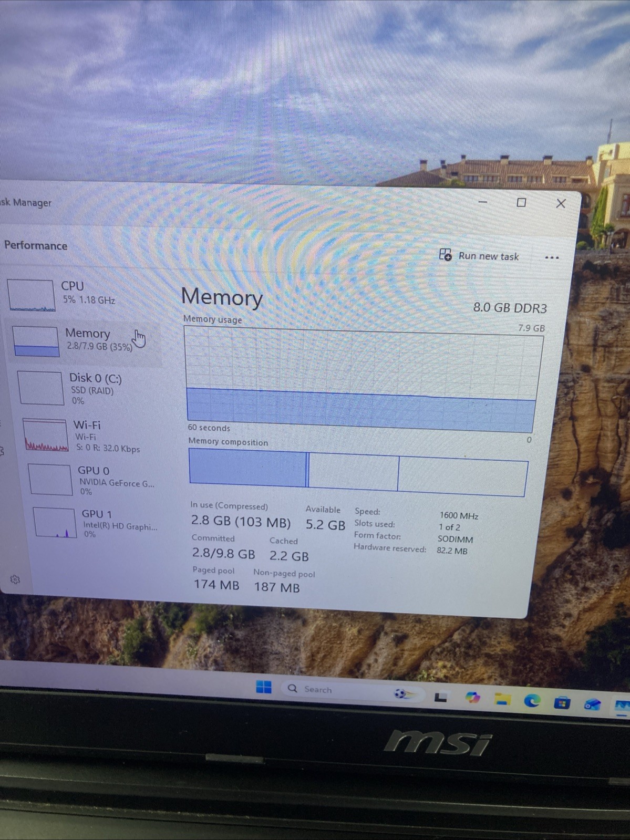The height and width of the screenshot is (840, 630).
Task: Click the 8.0 GB DDR3 label
Action: coord(510,307)
